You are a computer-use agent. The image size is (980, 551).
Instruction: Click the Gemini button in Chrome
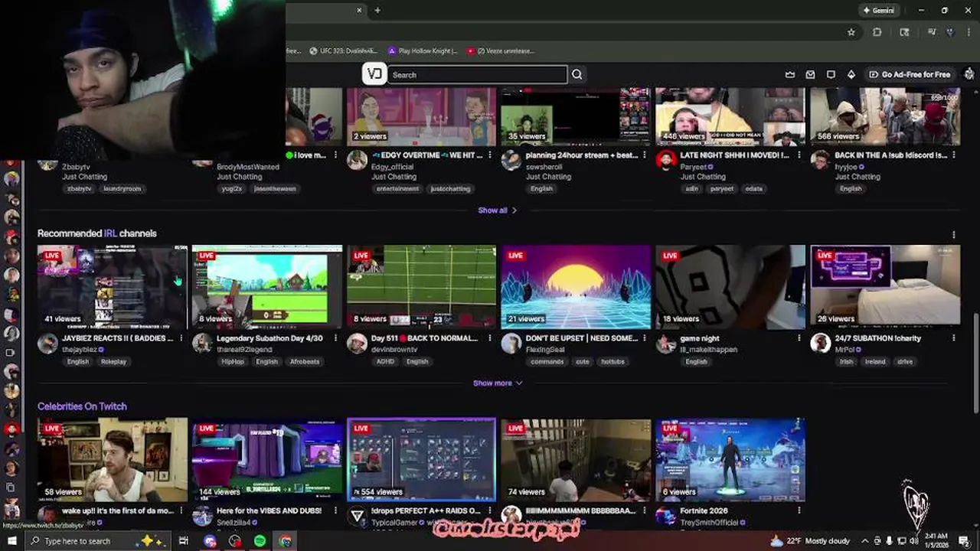tap(878, 11)
